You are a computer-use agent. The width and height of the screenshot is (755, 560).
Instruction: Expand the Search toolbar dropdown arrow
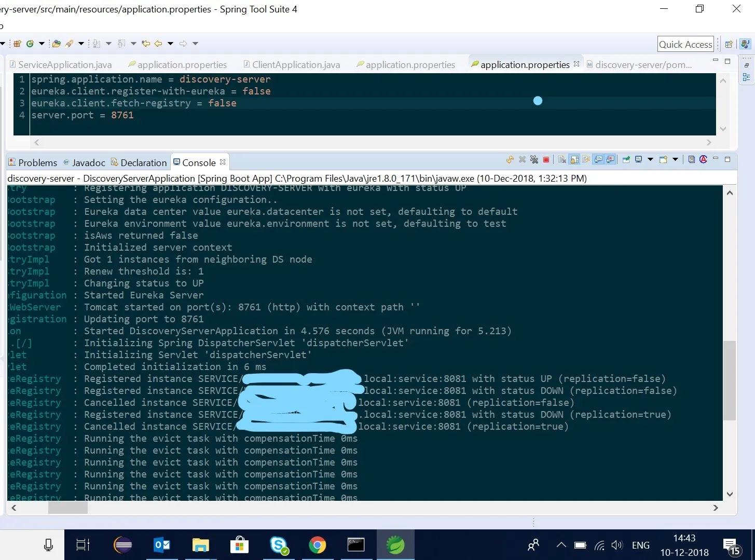click(81, 44)
